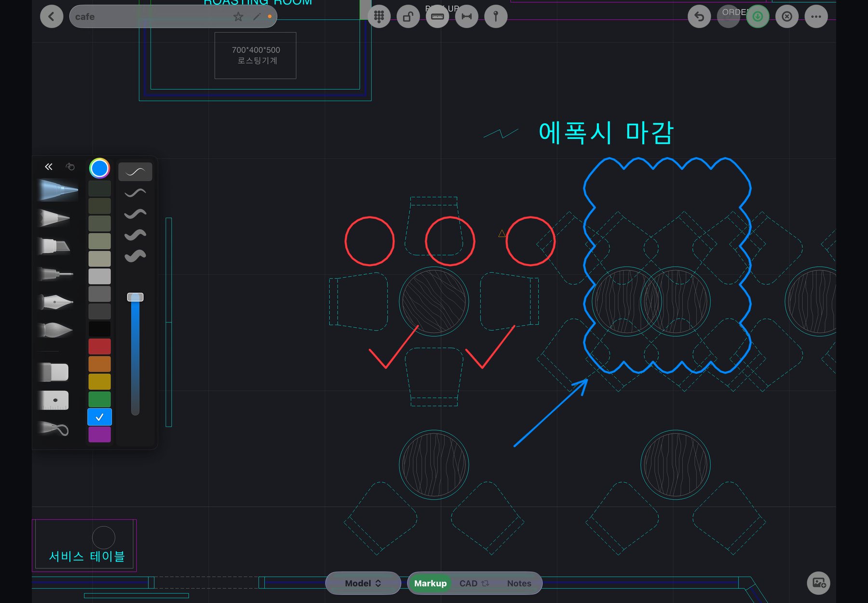Switch to the Markup tab
The image size is (868, 603).
(430, 583)
